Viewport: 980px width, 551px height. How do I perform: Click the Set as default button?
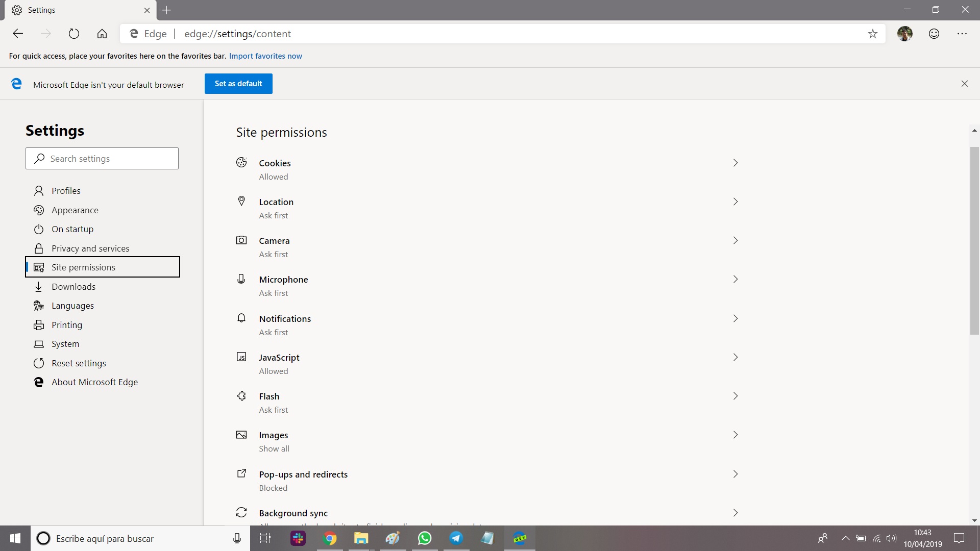click(x=238, y=84)
